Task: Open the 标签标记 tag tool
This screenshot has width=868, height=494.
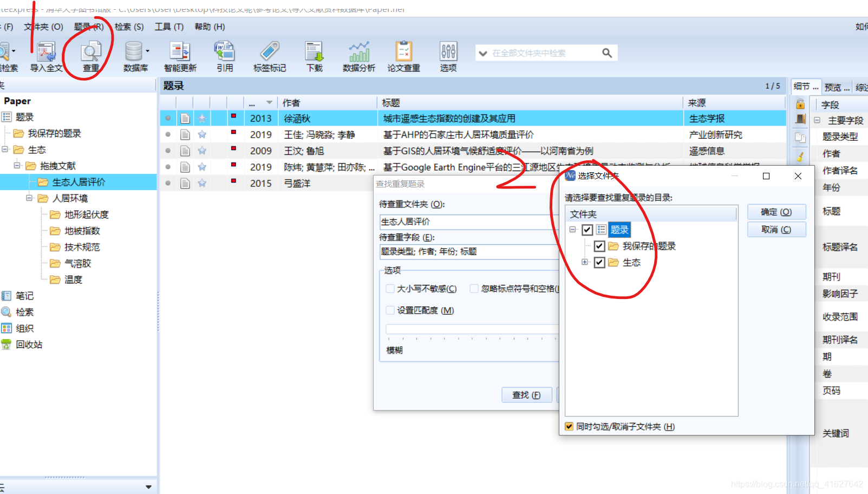Action: click(270, 56)
